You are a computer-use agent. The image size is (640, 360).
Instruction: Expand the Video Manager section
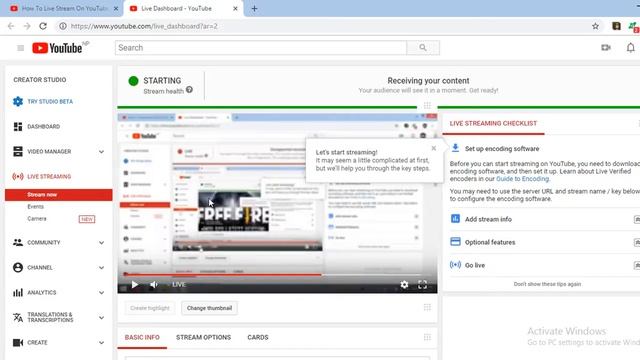[x=101, y=152]
